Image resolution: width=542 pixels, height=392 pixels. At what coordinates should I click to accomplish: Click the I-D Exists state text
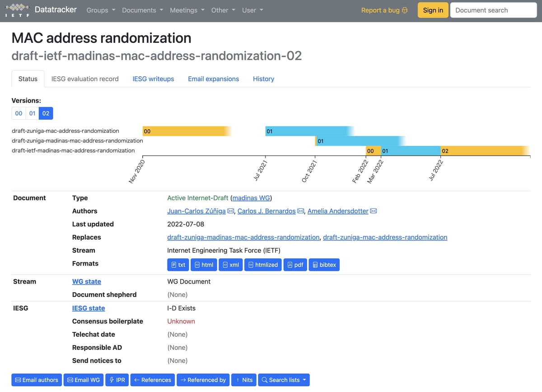click(x=182, y=308)
